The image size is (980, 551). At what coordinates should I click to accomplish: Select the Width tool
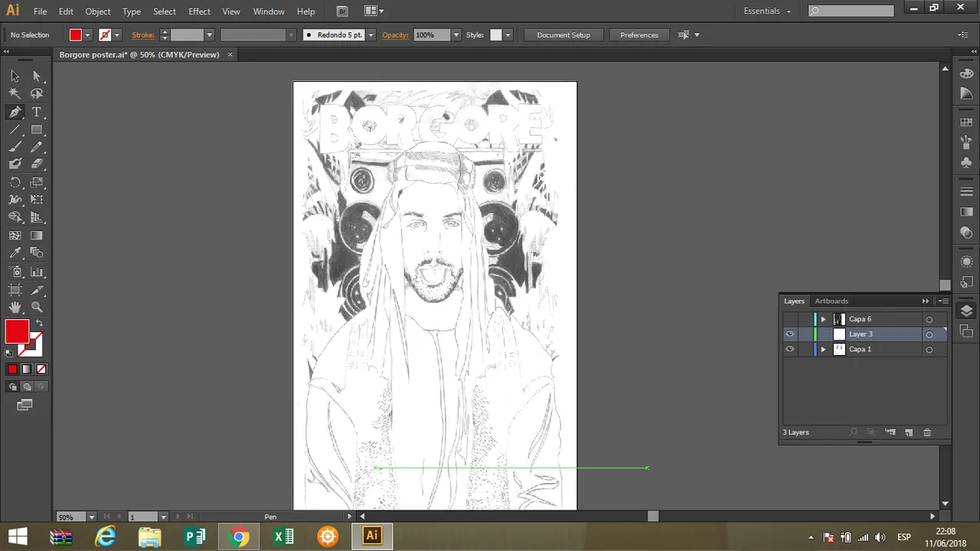pos(15,200)
